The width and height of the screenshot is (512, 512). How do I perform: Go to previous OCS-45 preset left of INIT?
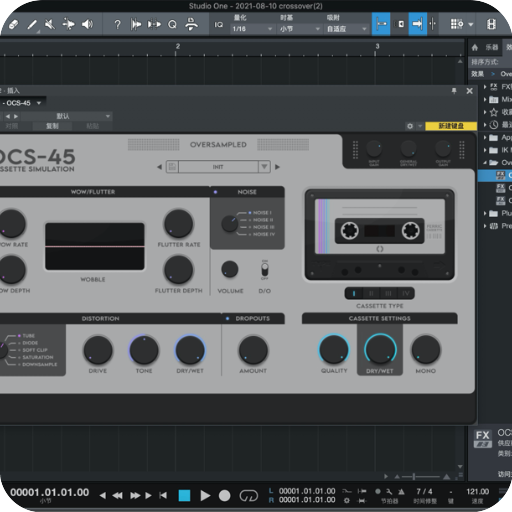[159, 167]
